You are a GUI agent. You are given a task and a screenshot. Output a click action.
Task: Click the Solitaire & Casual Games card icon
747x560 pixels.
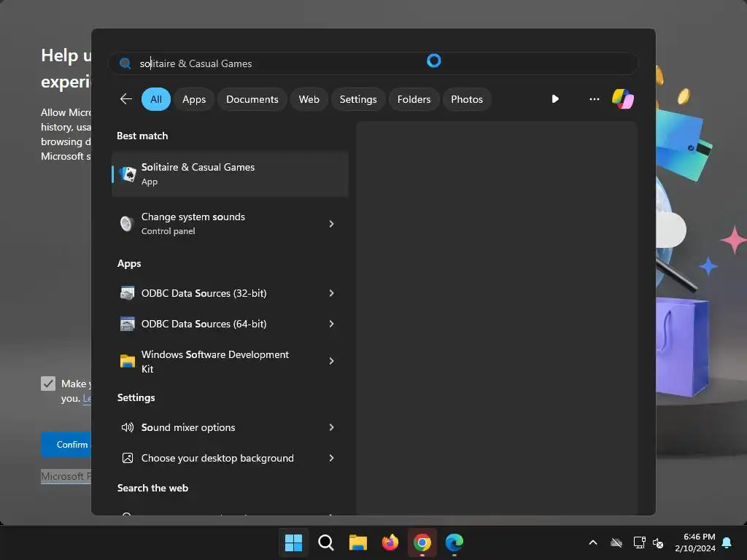click(x=128, y=174)
